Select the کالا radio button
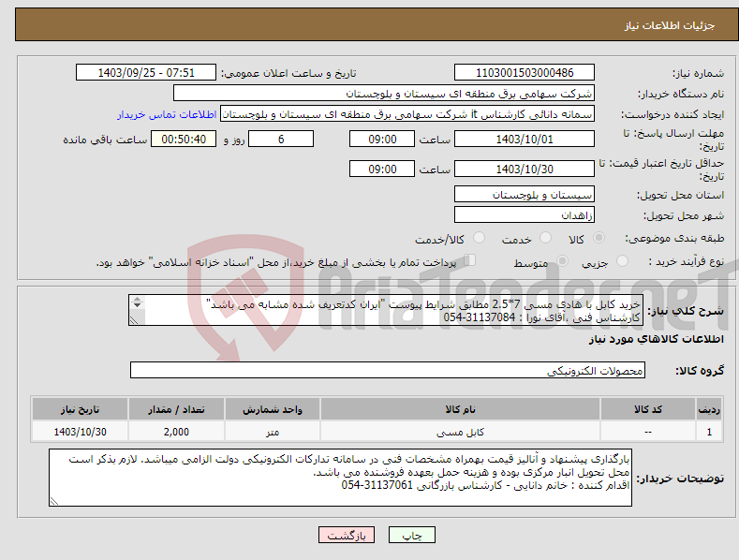The height and width of the screenshot is (560, 739). click(599, 238)
